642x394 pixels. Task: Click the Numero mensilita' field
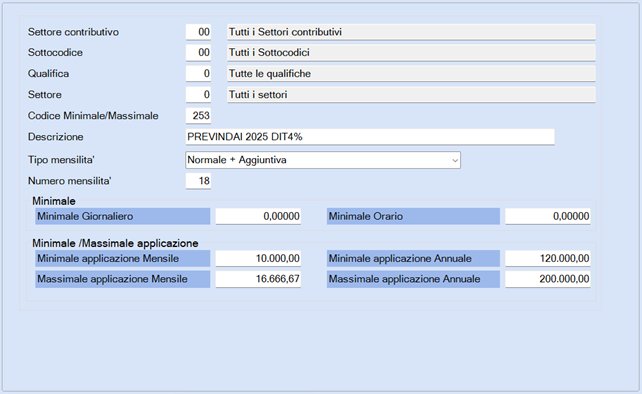pos(199,181)
